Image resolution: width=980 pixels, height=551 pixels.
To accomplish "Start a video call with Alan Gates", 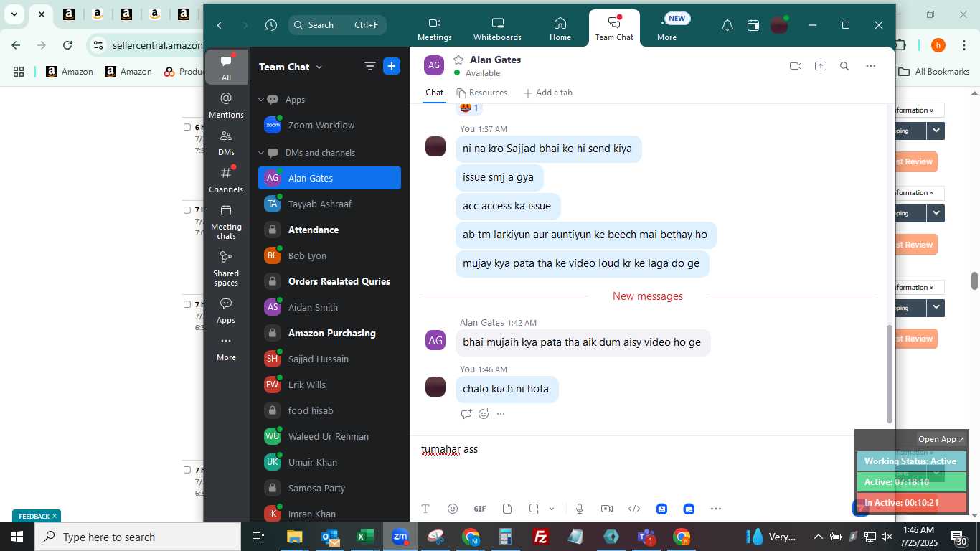I will [x=795, y=66].
